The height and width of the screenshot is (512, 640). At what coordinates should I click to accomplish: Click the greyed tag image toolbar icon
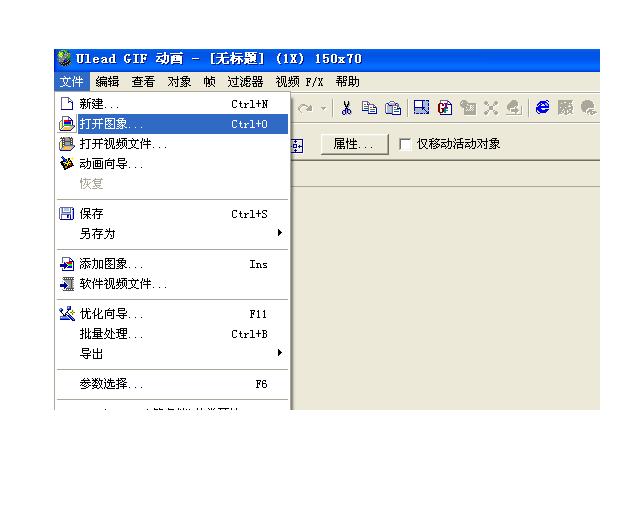468,108
